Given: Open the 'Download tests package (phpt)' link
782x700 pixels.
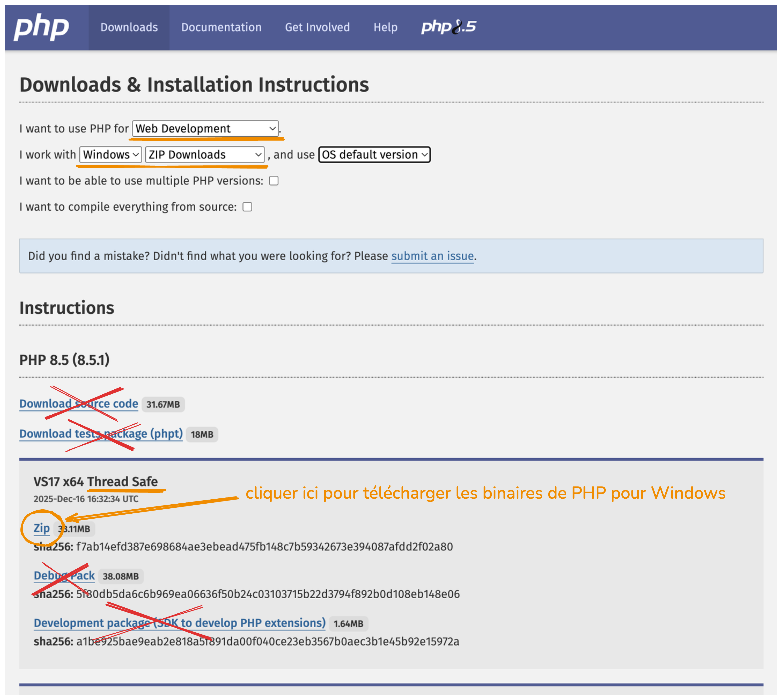Looking at the screenshot, I should pyautogui.click(x=101, y=434).
